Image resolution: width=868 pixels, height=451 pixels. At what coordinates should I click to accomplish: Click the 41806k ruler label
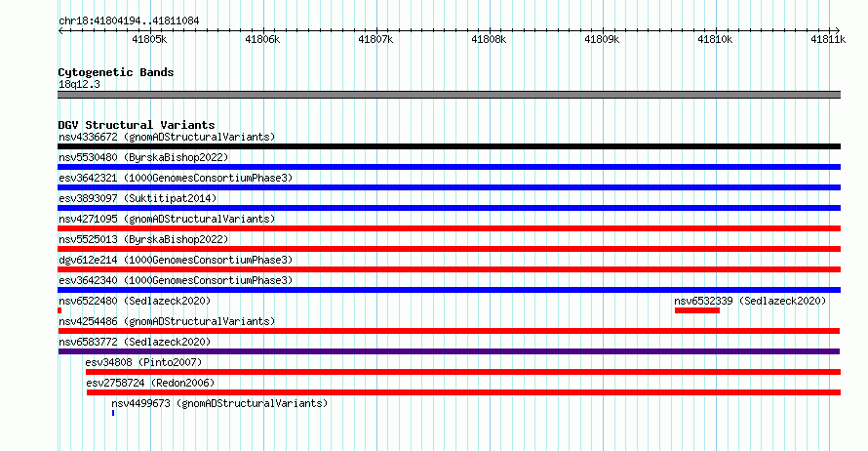pos(262,39)
